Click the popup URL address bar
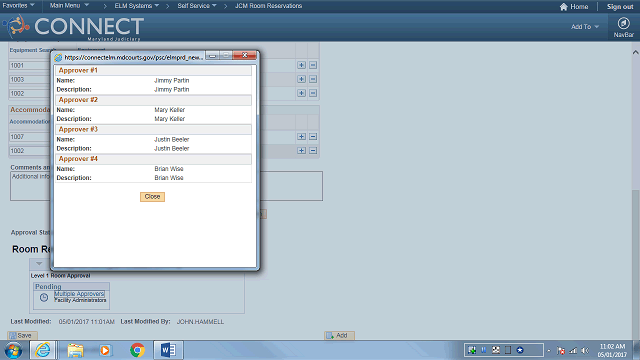This screenshot has height=360, width=640. (133, 57)
